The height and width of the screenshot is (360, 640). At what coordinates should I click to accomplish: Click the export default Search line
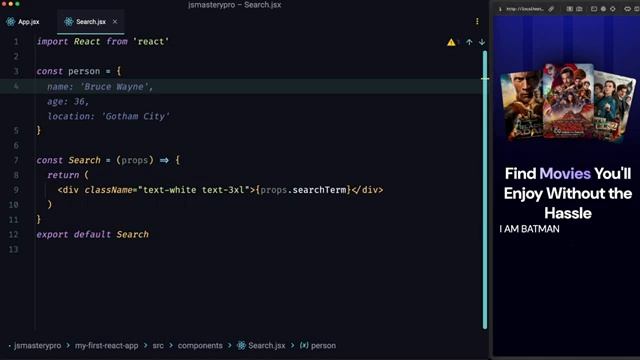[x=93, y=234]
